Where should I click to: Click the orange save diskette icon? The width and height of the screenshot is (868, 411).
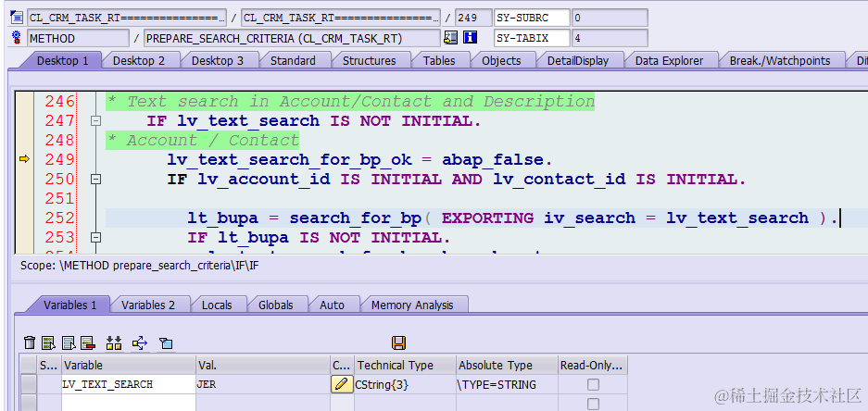coord(398,342)
